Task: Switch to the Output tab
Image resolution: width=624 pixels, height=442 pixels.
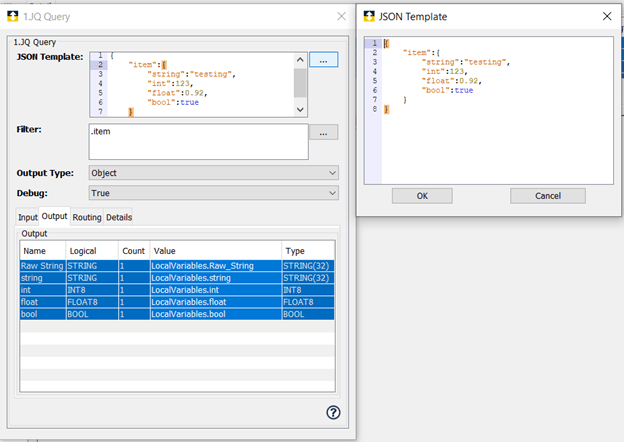Action: click(x=55, y=216)
